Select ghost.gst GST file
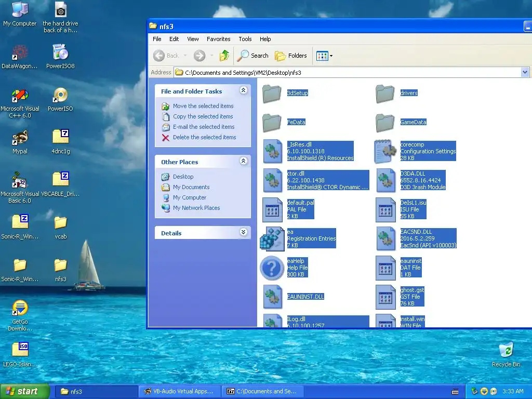Image resolution: width=532 pixels, height=399 pixels. click(400, 297)
